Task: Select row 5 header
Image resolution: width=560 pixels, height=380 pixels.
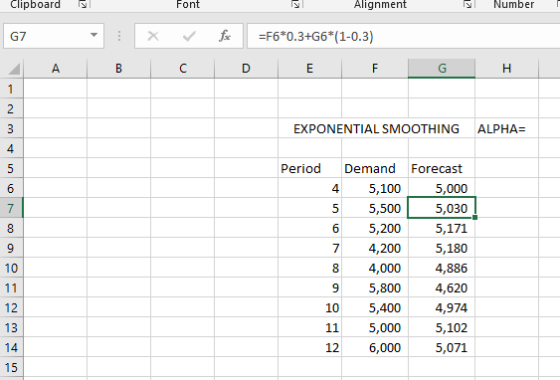Action: pos(11,168)
